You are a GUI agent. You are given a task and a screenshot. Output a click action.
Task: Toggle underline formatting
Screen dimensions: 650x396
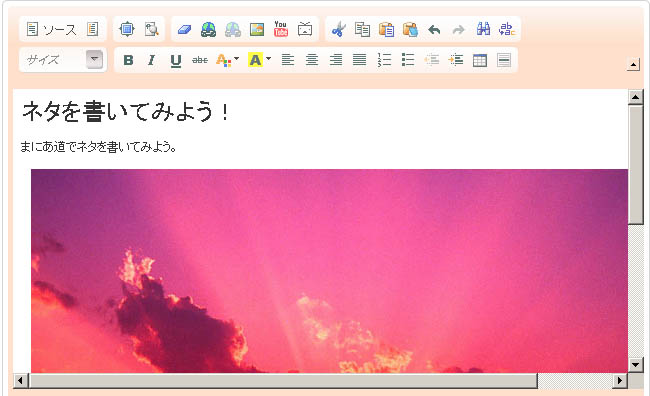176,61
